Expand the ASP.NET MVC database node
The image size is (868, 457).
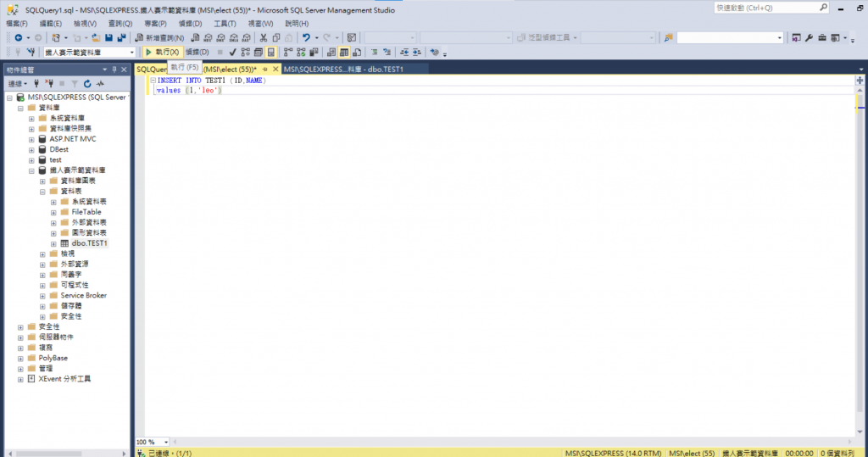coord(31,139)
